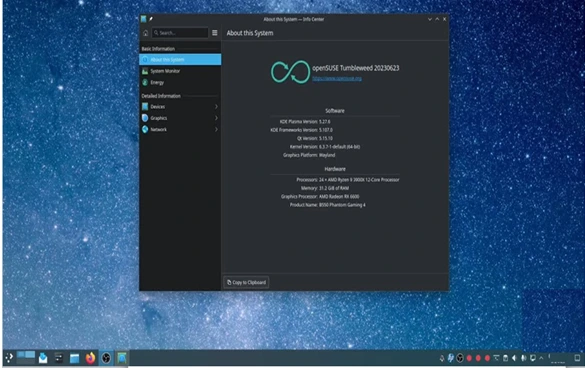
Task: Click the AMD Ryzen 9 3900X processor line
Action: pos(348,180)
